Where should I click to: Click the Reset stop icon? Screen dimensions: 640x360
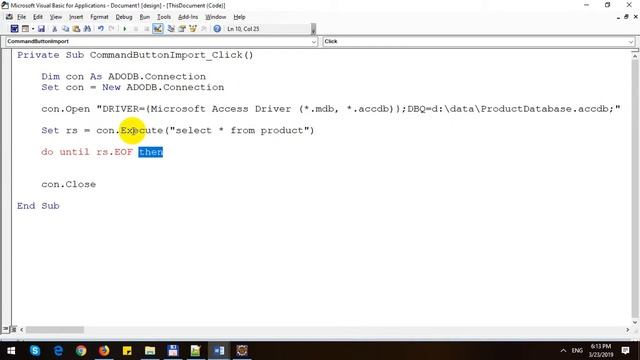[x=147, y=29]
